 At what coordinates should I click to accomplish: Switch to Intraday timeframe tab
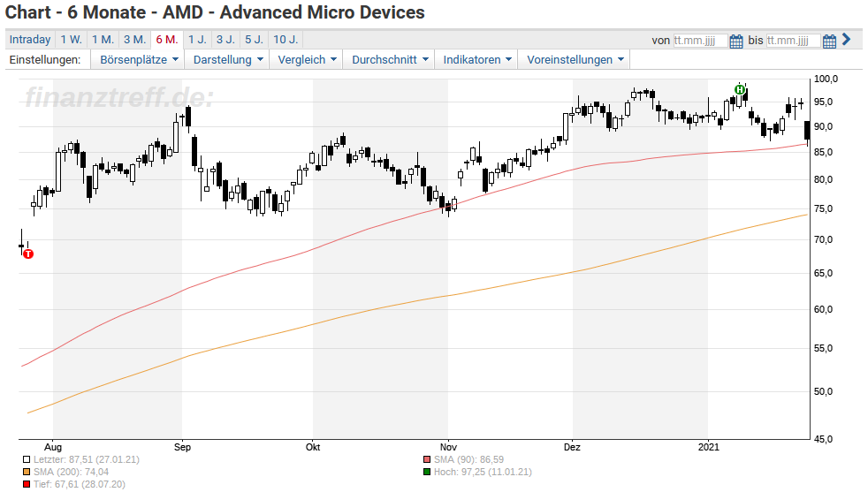click(x=30, y=39)
